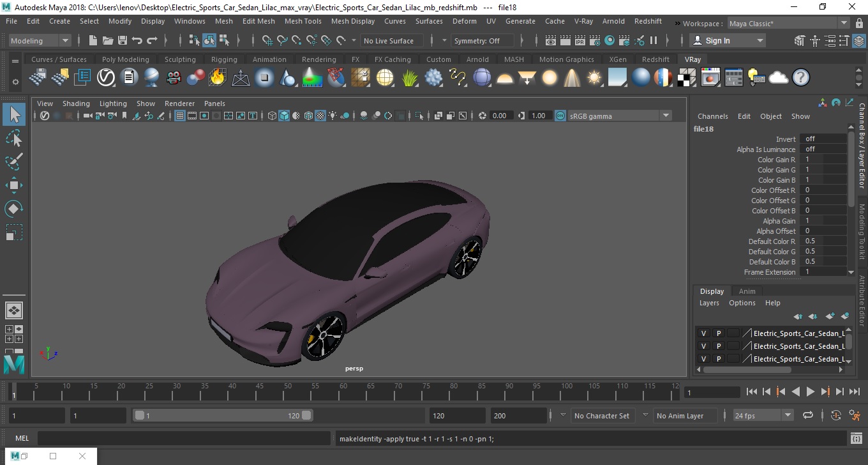Viewport: 868px width, 465px height.
Task: Click the New Scene icon
Action: click(x=93, y=40)
